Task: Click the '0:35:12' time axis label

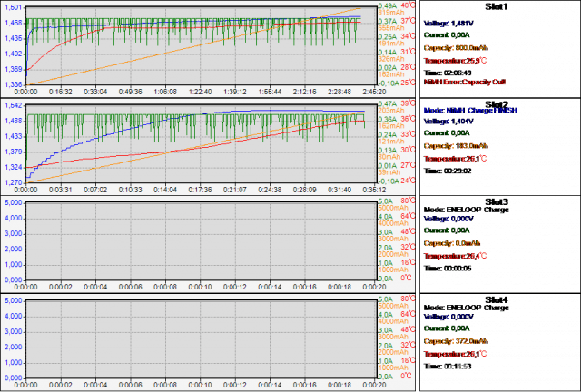Action: click(x=374, y=190)
